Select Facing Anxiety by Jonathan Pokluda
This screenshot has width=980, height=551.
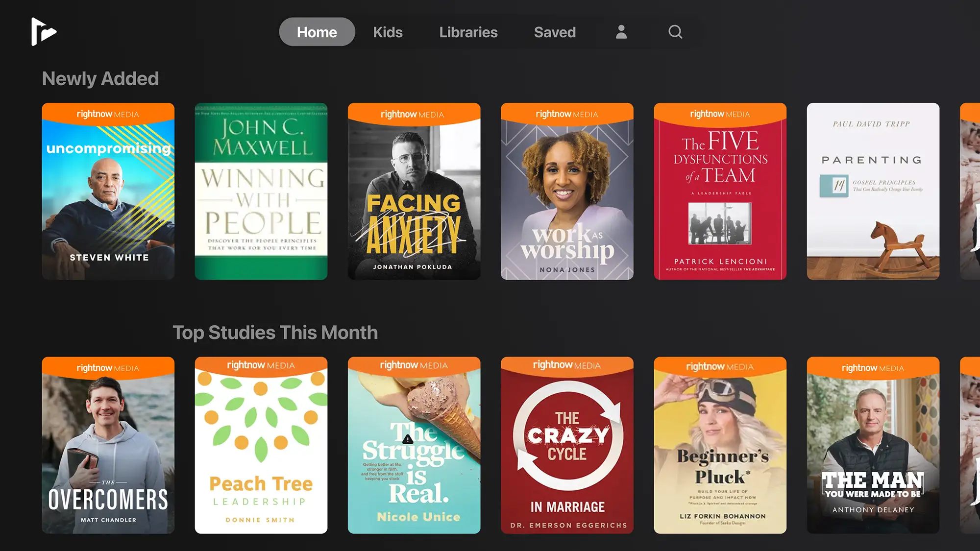coord(414,191)
